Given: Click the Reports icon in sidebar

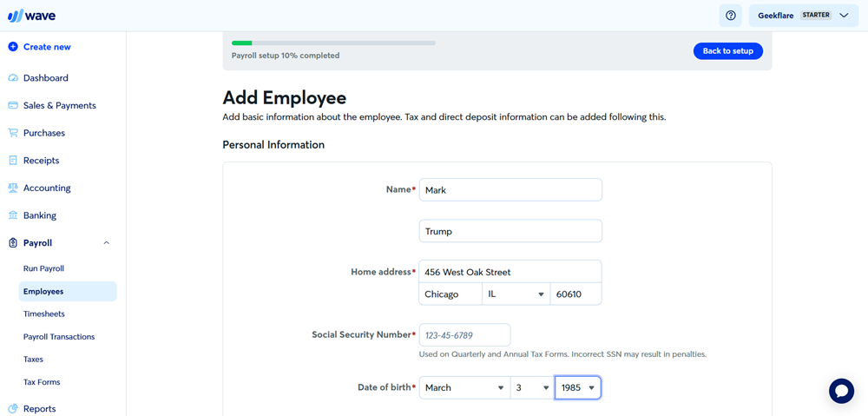Looking at the screenshot, I should tap(13, 409).
